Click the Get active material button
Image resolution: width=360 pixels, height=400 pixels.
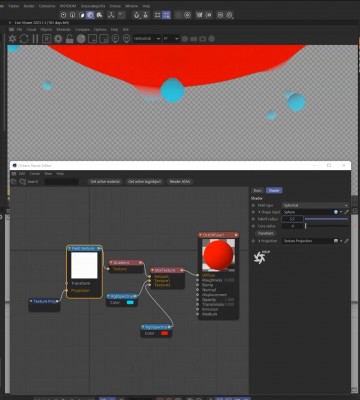pyautogui.click(x=105, y=182)
